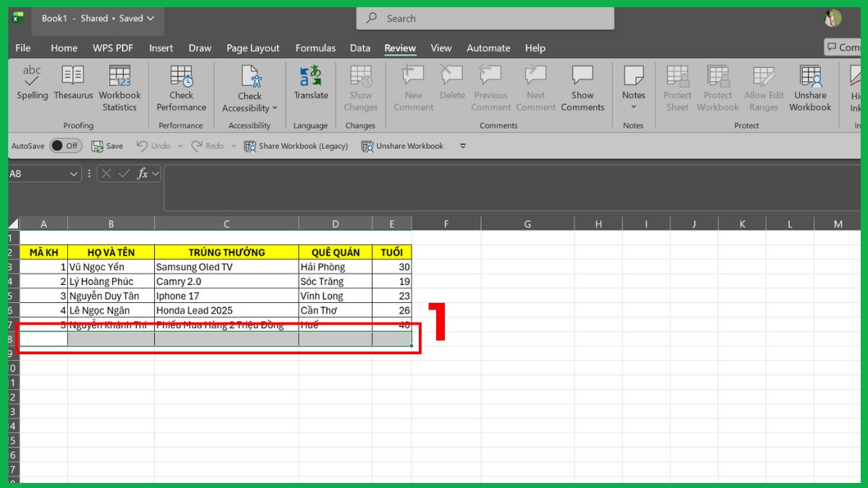
Task: Switch to the Formulas tab
Action: coord(315,48)
